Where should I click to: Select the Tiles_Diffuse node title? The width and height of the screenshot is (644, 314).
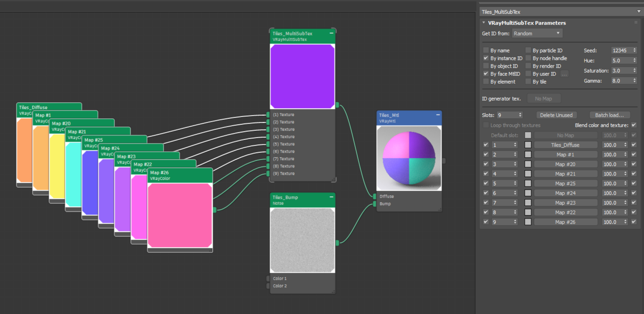click(33, 107)
